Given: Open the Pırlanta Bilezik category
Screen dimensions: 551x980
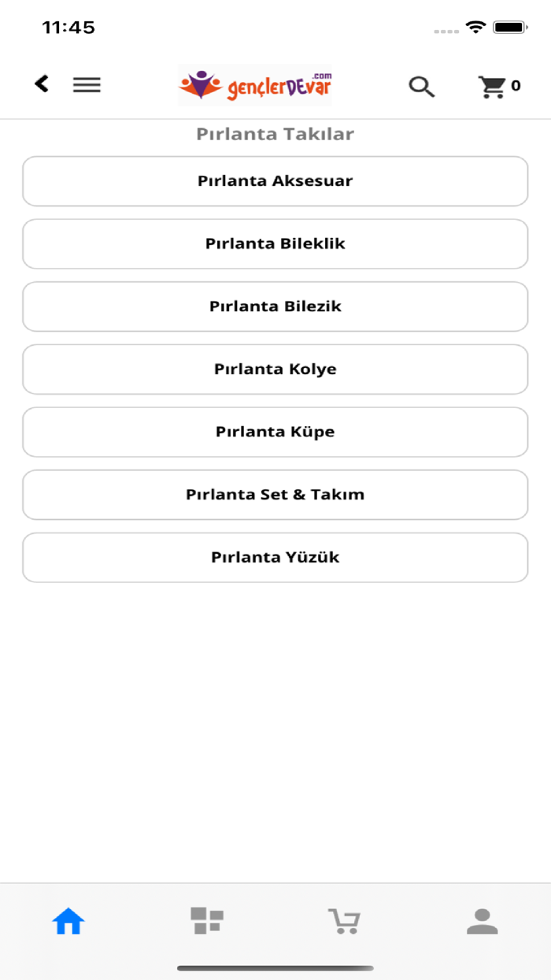Looking at the screenshot, I should [275, 306].
